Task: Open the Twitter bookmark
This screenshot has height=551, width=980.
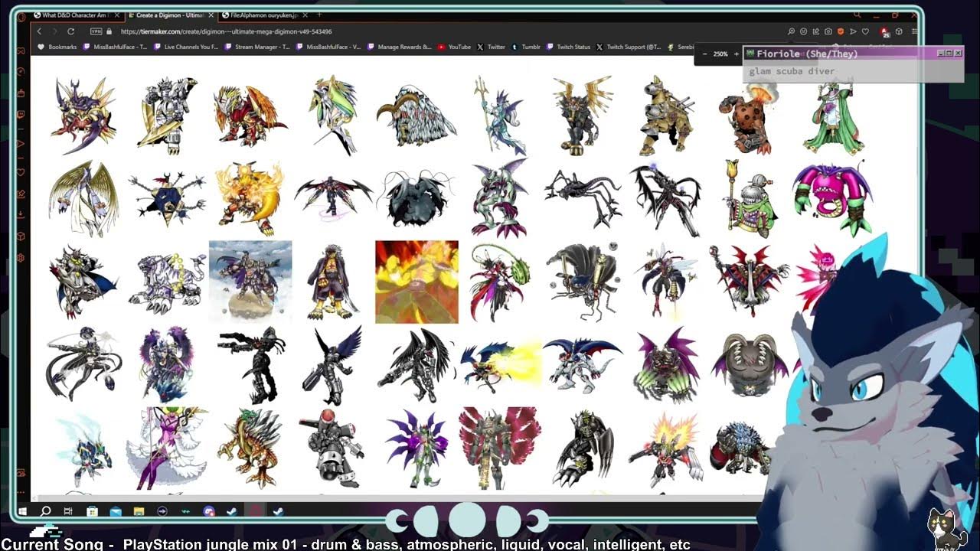Action: pyautogui.click(x=492, y=47)
